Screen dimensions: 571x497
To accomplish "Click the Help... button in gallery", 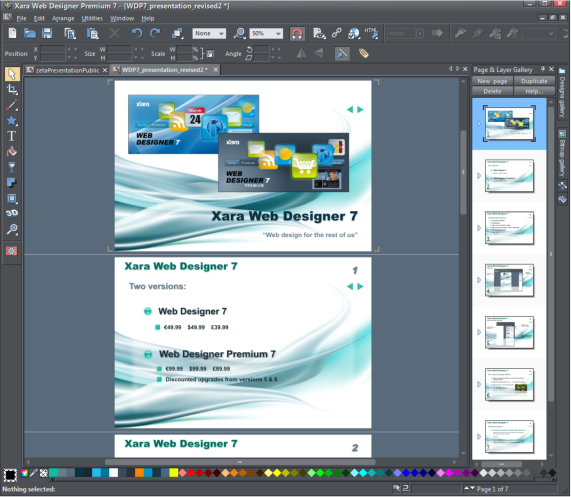I will [534, 91].
